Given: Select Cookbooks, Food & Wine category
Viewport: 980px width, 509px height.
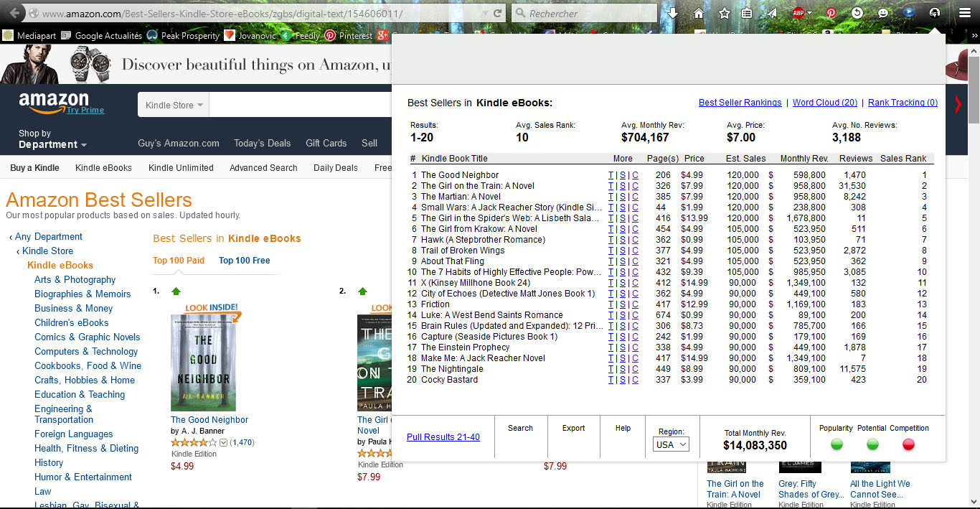Looking at the screenshot, I should point(88,365).
